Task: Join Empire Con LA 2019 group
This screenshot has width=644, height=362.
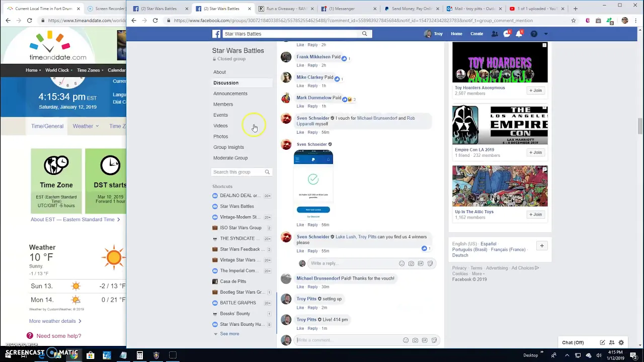Action: pos(535,152)
